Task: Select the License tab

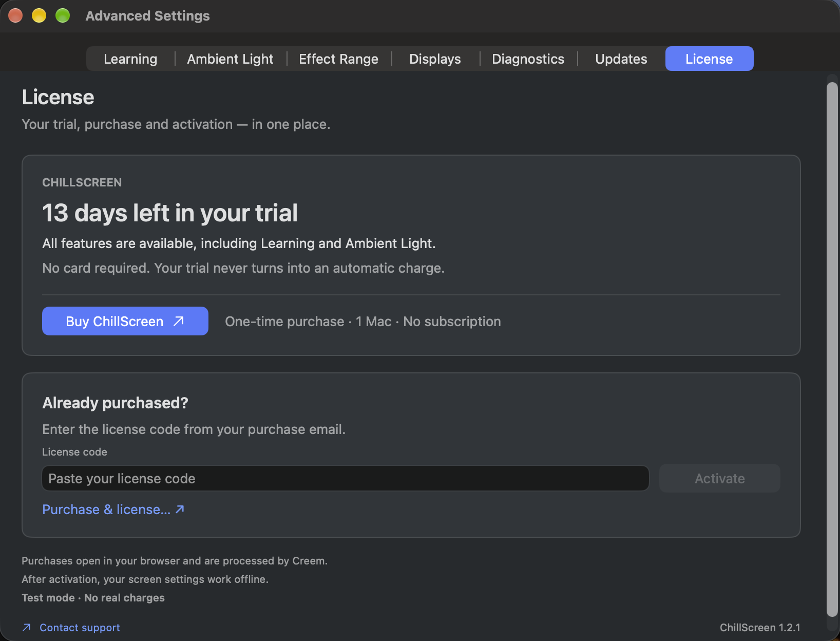Action: 709,59
